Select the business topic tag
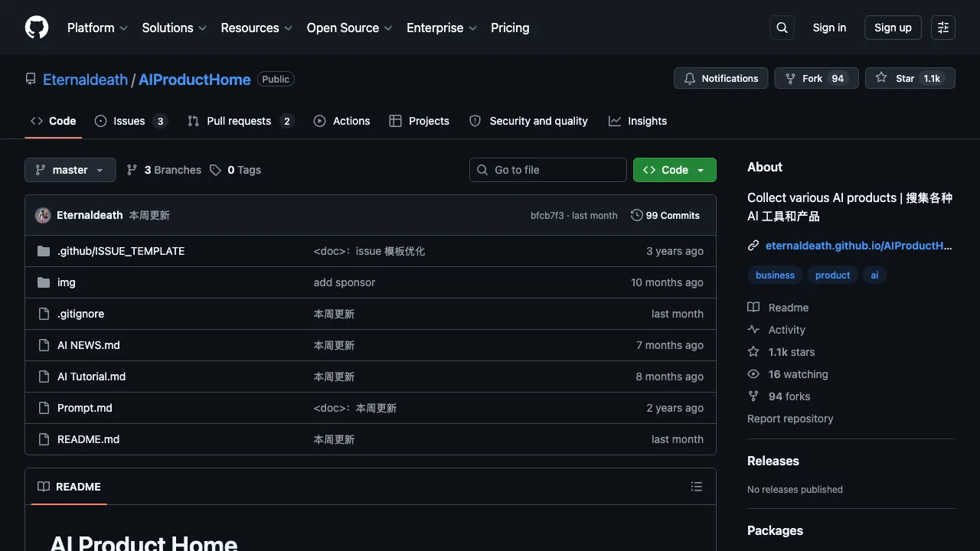The image size is (980, 551). (775, 275)
